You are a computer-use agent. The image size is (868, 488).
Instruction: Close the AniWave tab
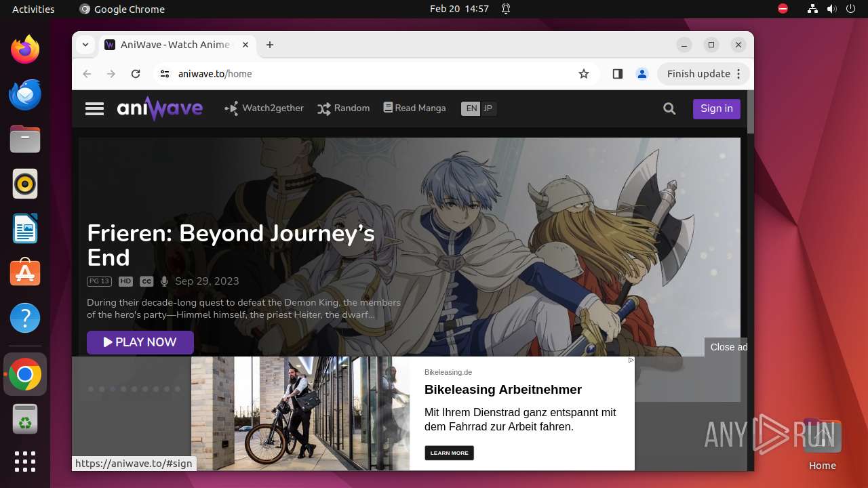pos(245,45)
